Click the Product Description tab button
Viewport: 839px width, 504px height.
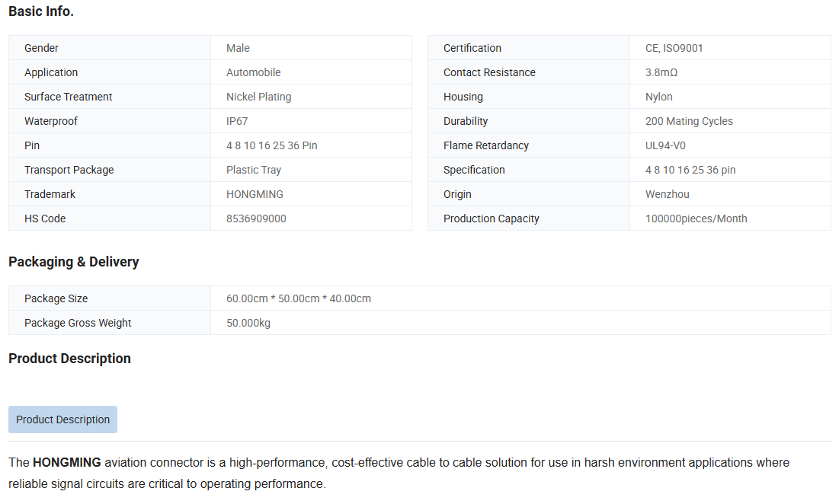coord(62,419)
